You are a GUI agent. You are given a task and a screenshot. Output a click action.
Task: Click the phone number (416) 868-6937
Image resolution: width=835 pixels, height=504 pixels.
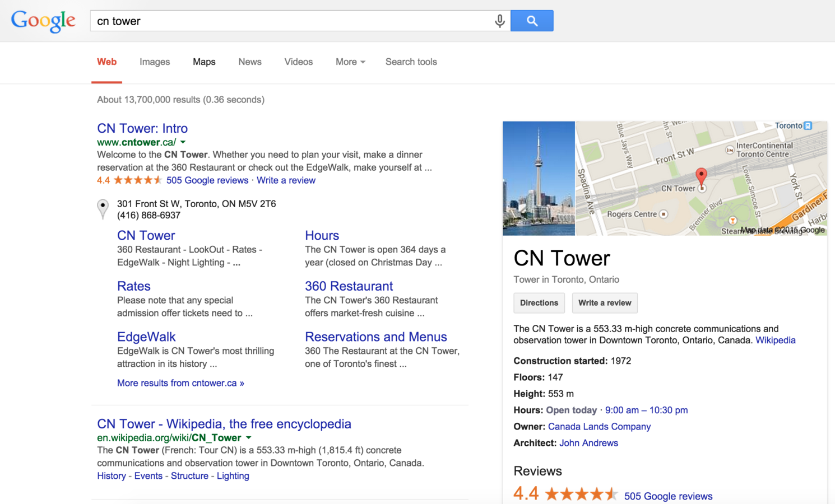click(x=149, y=216)
